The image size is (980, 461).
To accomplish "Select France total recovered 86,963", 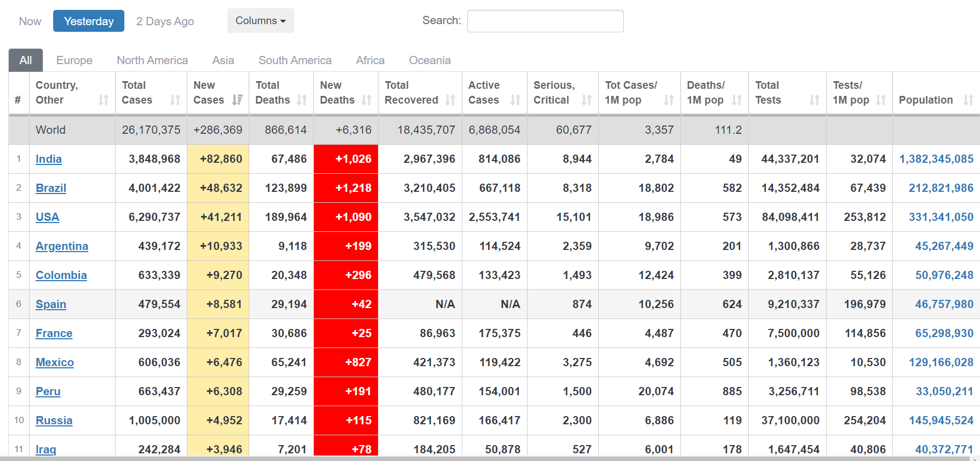I will coord(420,333).
